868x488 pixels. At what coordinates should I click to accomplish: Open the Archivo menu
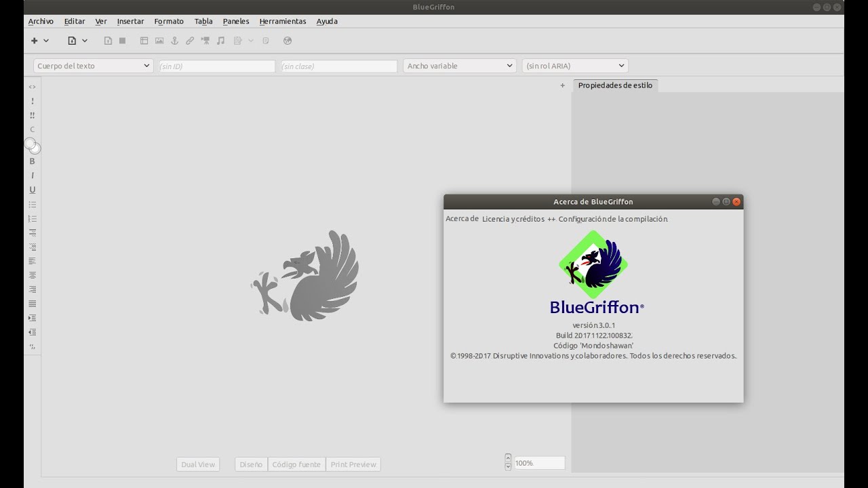[x=41, y=21]
